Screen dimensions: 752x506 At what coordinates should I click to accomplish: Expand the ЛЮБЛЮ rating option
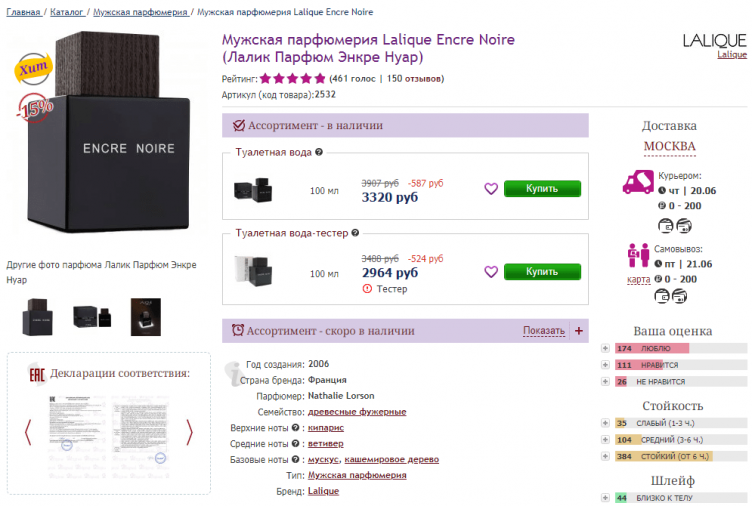tap(605, 349)
